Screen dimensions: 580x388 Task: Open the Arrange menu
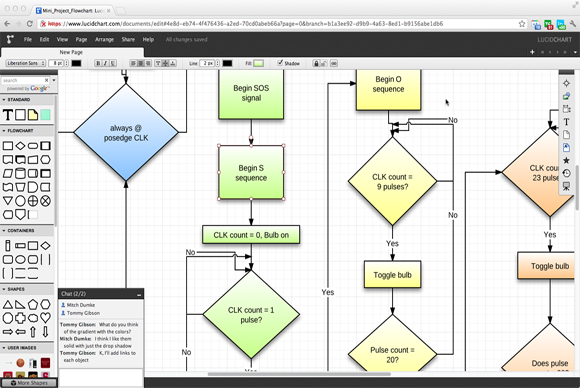104,39
